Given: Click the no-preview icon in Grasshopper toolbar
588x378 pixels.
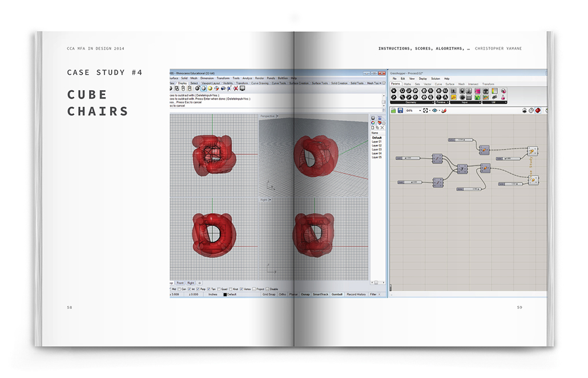Looking at the screenshot, I should pos(525,111).
